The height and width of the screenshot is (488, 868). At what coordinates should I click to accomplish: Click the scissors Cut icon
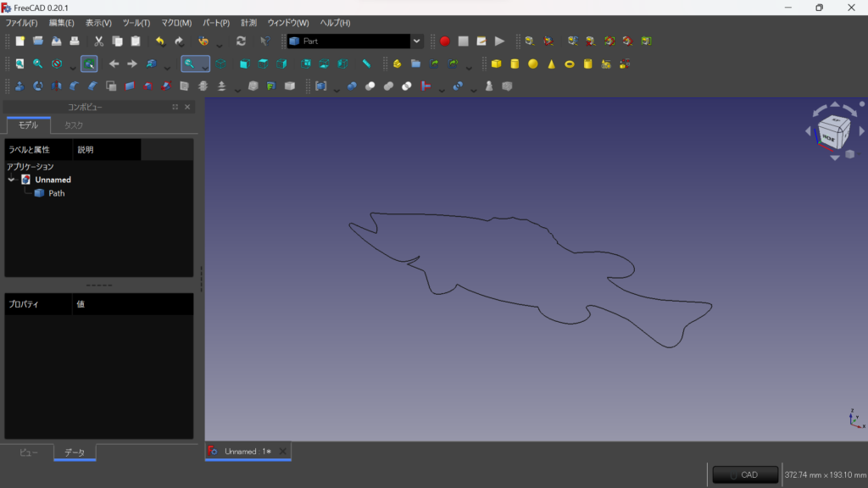98,41
